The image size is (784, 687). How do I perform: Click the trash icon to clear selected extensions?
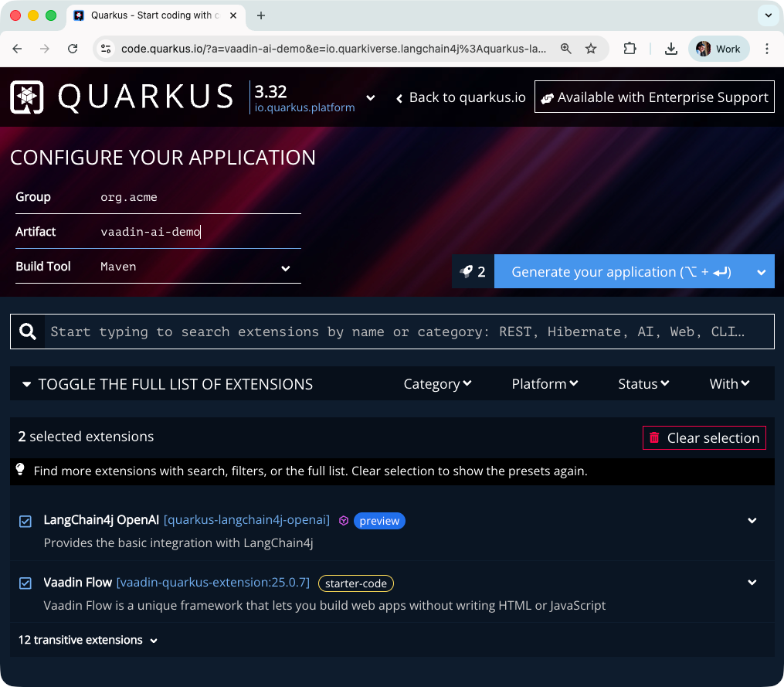pos(654,437)
